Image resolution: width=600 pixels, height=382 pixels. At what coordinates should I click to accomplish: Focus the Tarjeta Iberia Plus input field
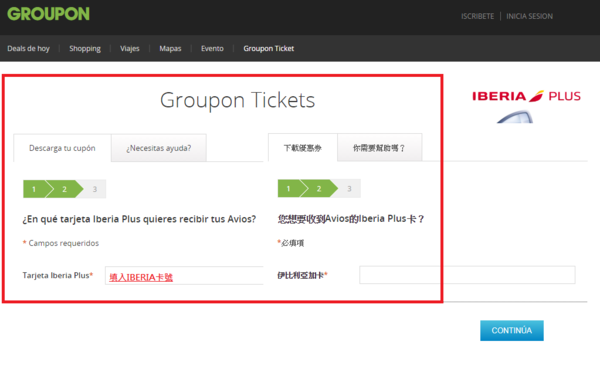click(184, 276)
